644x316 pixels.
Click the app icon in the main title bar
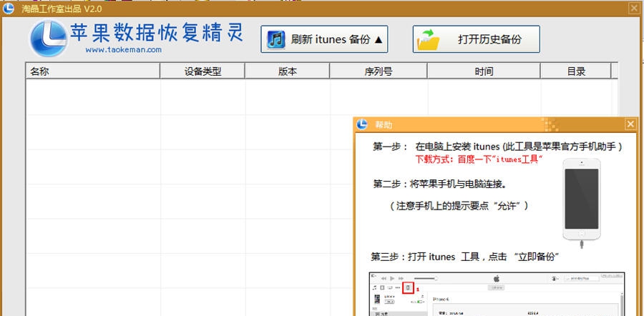point(9,8)
